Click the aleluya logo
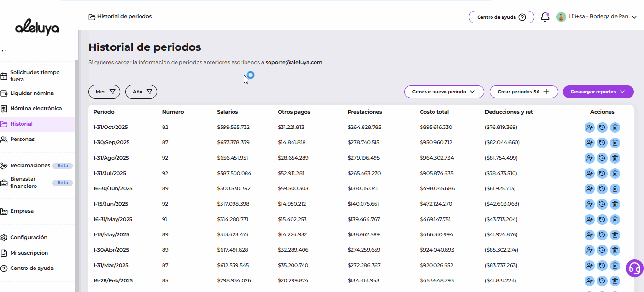This screenshot has height=292, width=644. 37,28
